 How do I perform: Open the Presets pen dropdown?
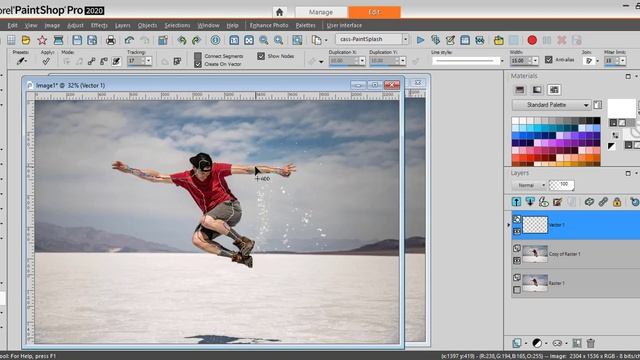tap(21, 61)
